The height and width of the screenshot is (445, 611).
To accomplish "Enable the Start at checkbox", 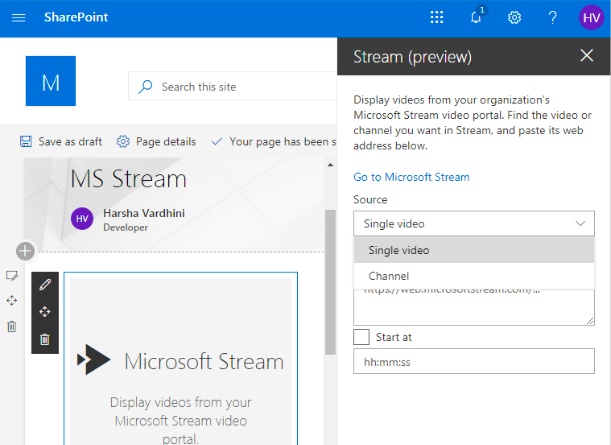I will click(x=361, y=337).
